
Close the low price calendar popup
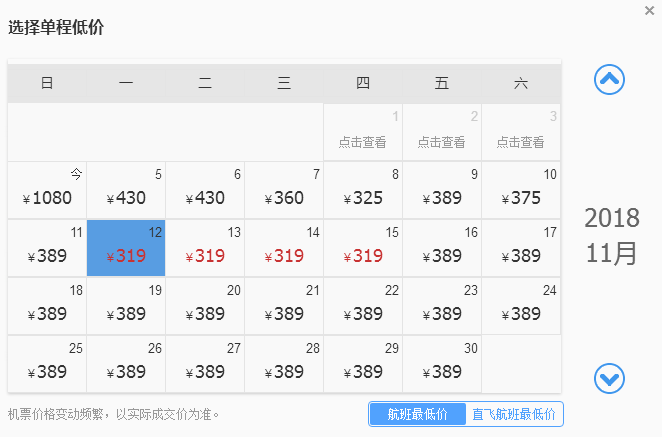click(x=649, y=11)
